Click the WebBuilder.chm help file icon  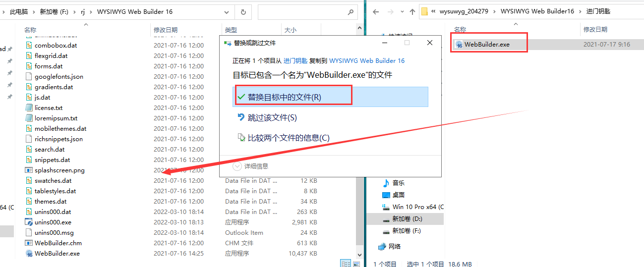29,243
